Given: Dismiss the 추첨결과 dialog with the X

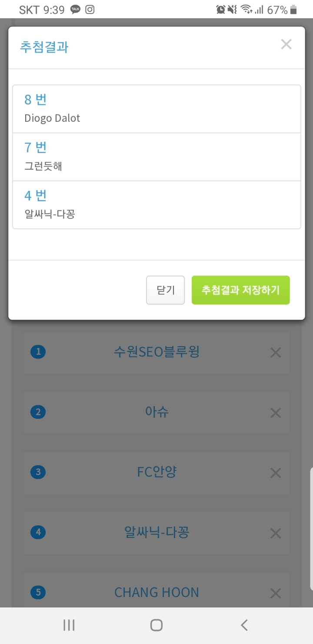Looking at the screenshot, I should [x=286, y=44].
